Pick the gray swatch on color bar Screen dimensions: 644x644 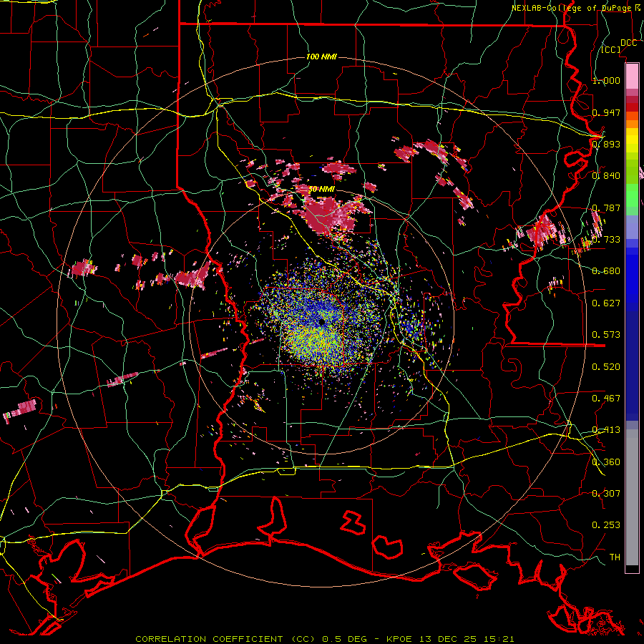(632, 497)
